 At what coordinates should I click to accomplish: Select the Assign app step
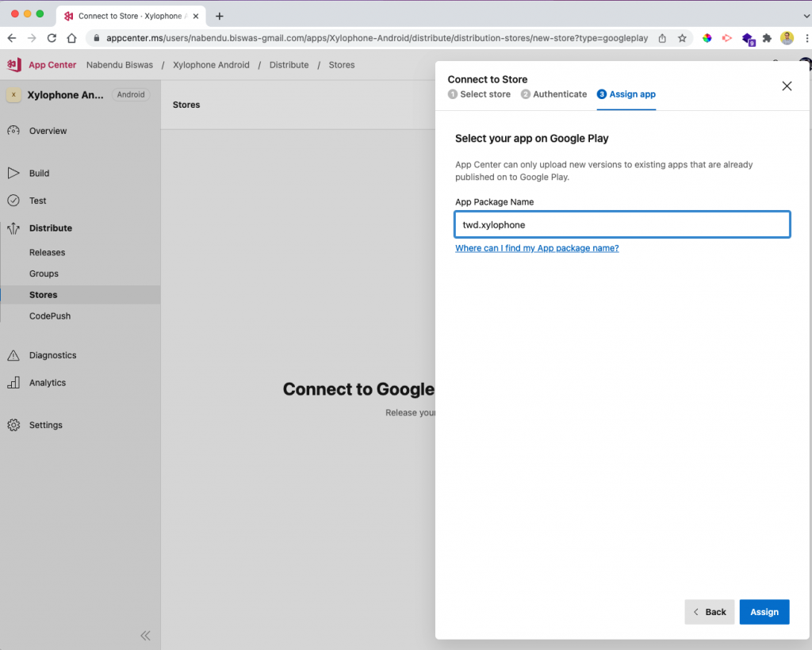(626, 94)
